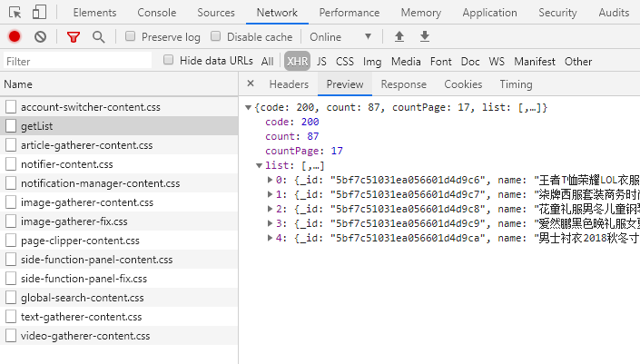
Task: Click the export HAR download arrow
Action: [x=425, y=36]
